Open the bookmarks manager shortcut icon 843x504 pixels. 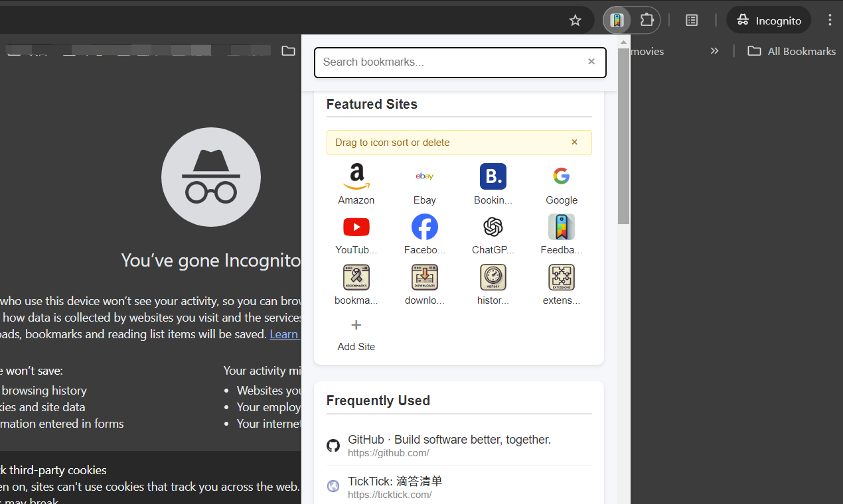point(356,277)
